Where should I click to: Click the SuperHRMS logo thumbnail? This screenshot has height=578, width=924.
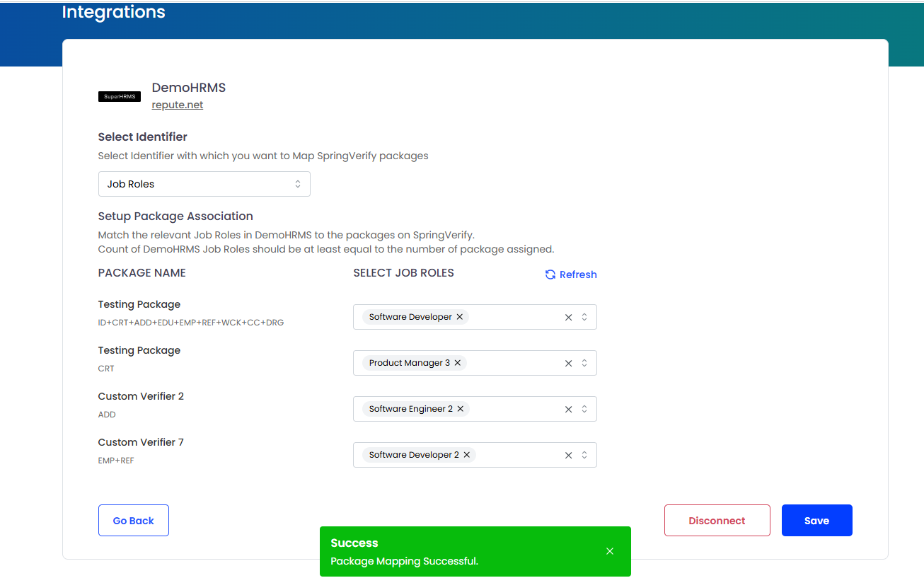(x=119, y=96)
